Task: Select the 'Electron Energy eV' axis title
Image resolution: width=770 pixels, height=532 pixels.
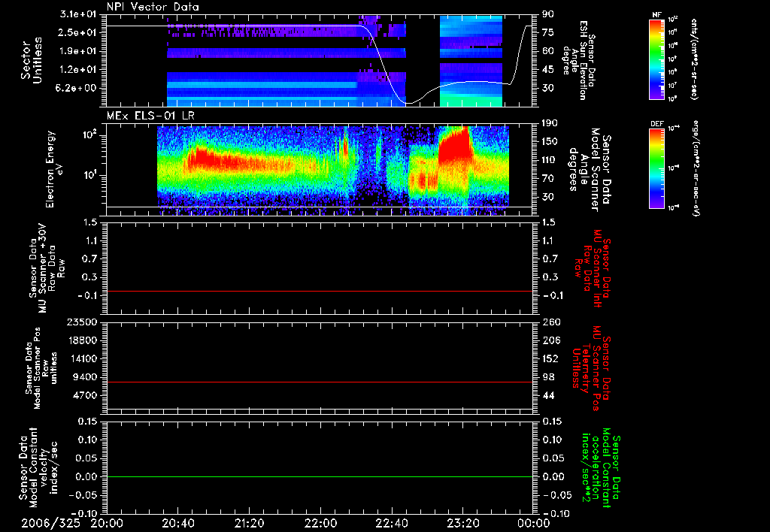Action: pyautogui.click(x=53, y=169)
